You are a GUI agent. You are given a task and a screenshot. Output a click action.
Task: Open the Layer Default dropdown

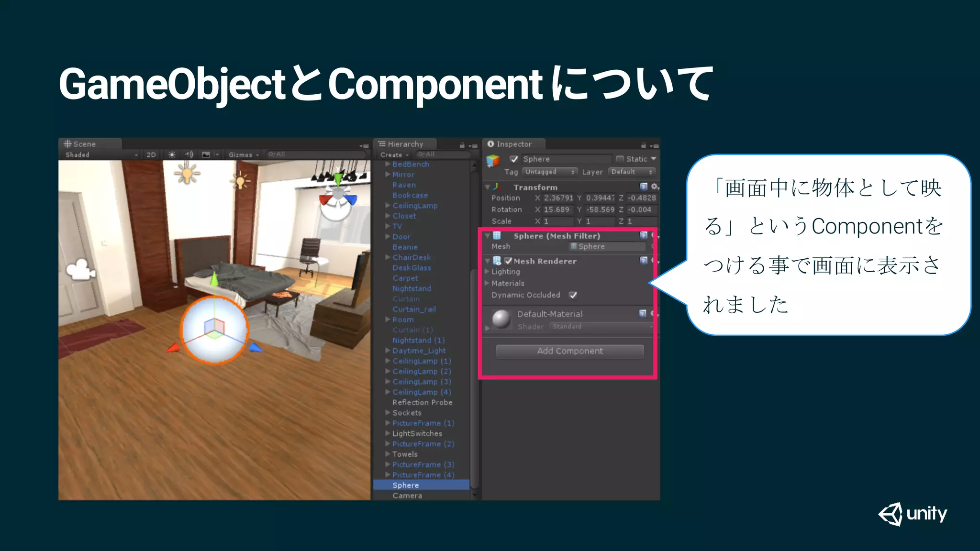[632, 172]
